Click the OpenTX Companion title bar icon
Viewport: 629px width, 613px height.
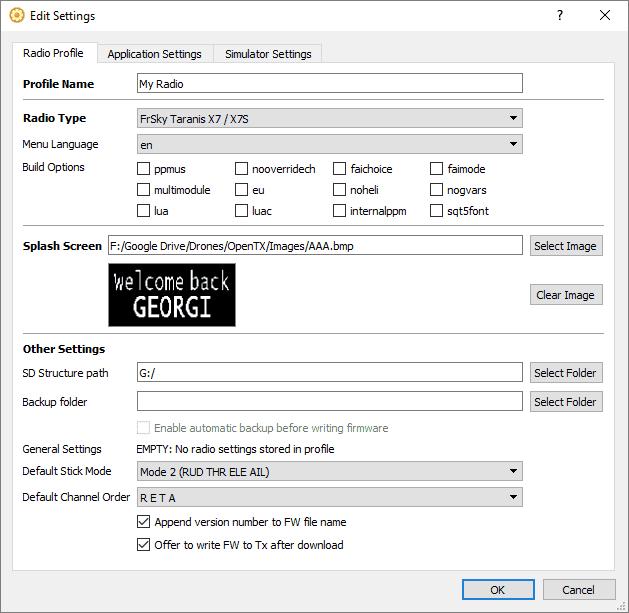(x=16, y=16)
